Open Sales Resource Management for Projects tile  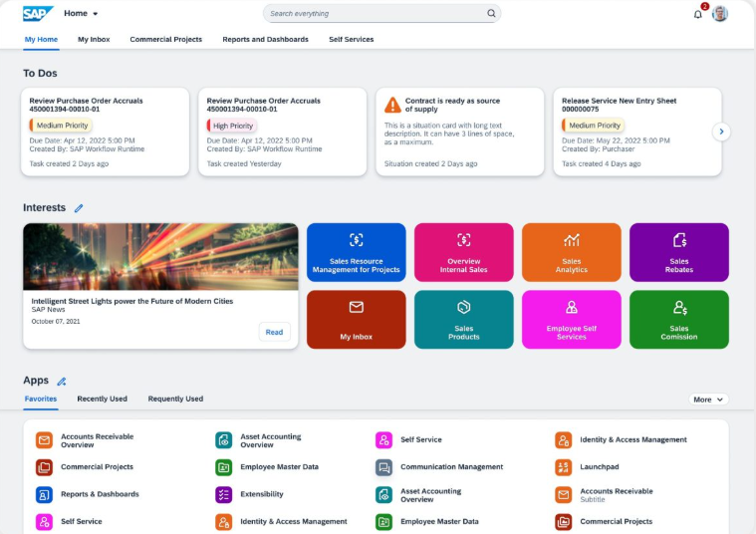point(357,252)
